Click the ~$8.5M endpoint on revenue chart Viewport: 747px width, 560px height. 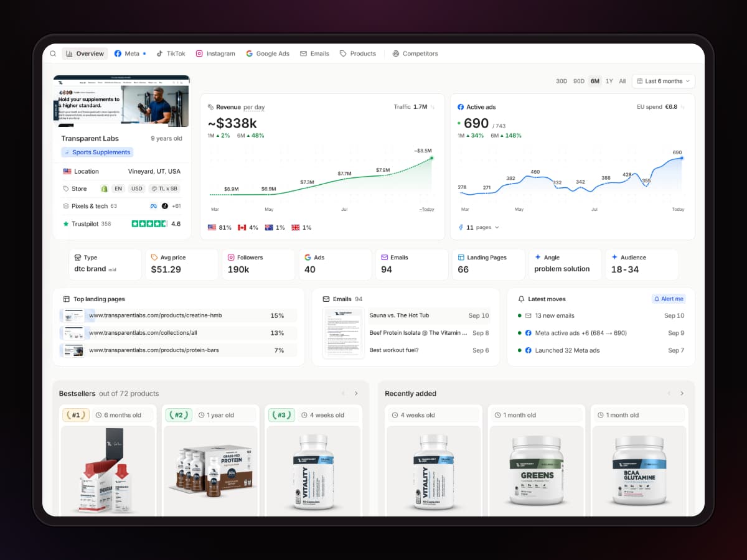431,158
